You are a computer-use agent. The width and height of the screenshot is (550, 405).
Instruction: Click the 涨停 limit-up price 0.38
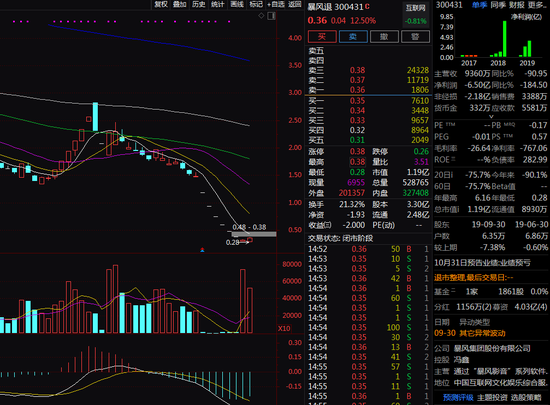click(x=357, y=151)
